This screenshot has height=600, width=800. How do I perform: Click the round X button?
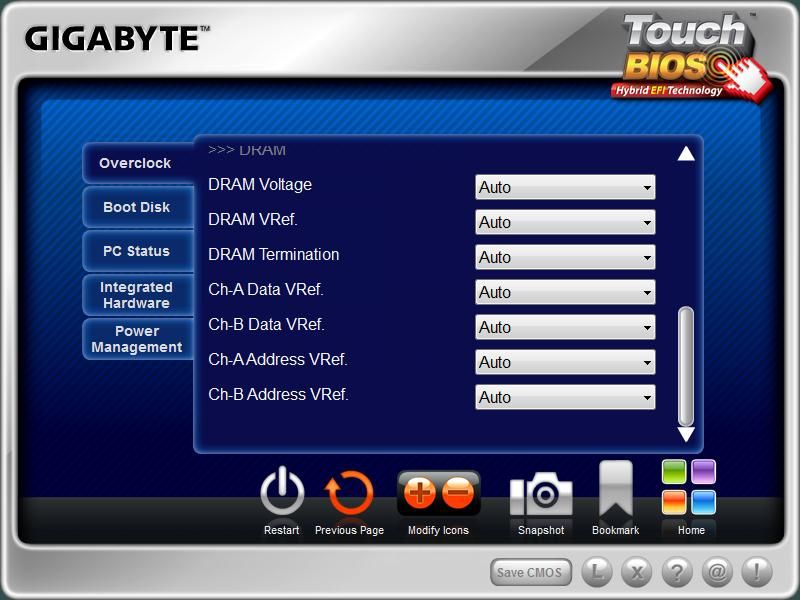[x=637, y=572]
